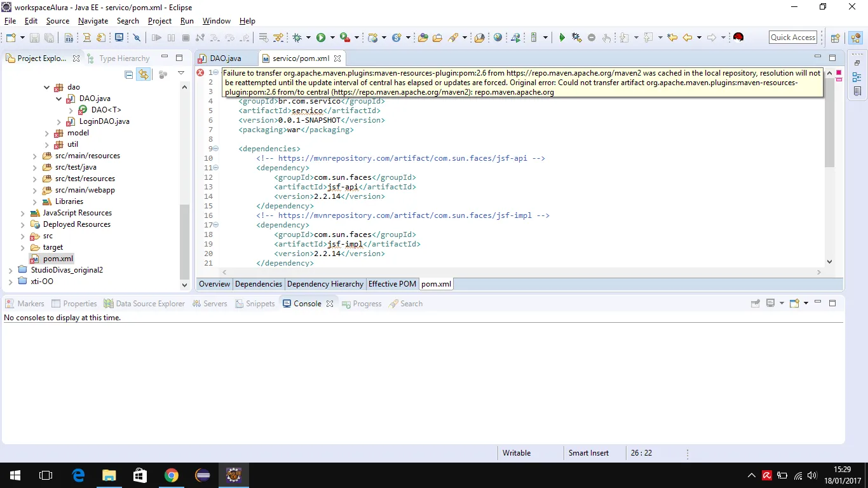Toggle Link with Editor in Project Explorer
The height and width of the screenshot is (488, 868).
click(144, 74)
